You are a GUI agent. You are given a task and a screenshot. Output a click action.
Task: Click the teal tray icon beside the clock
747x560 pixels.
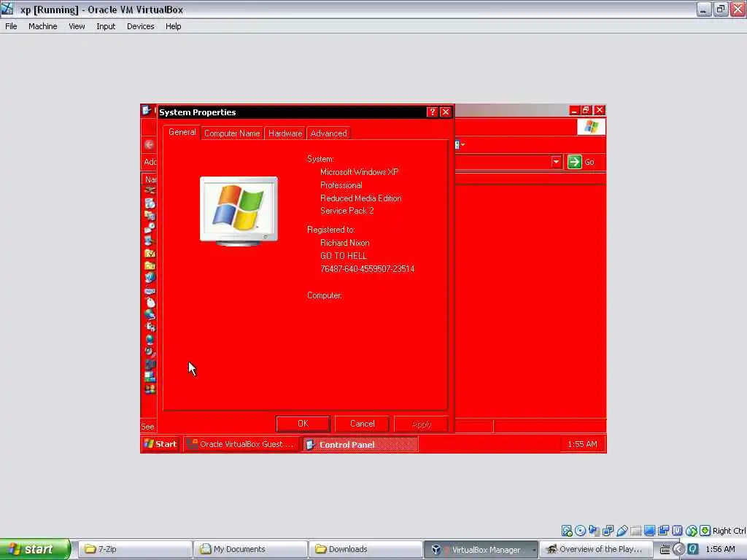[x=693, y=549]
